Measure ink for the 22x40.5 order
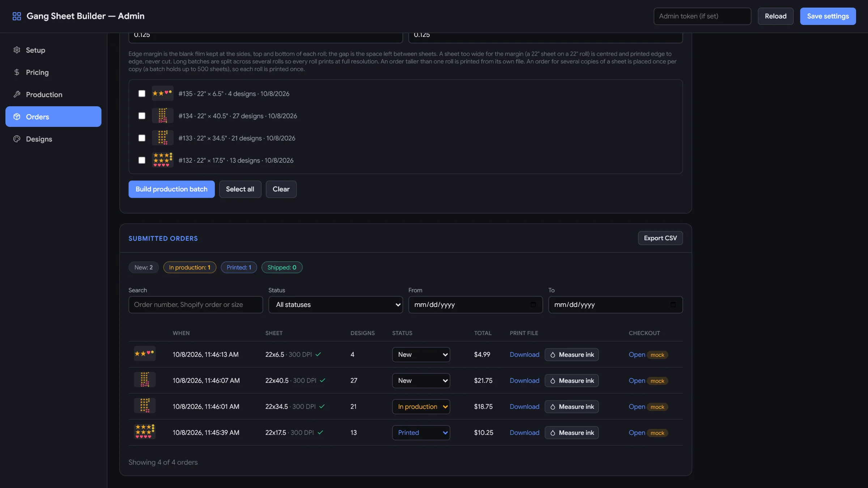Viewport: 868px width, 488px height. [x=571, y=381]
